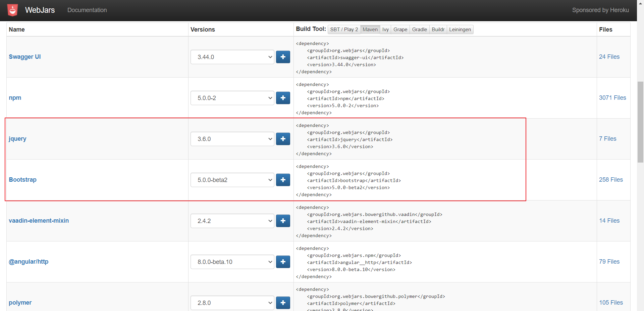Open Bootstrap version dropdown 5.0.0-beta2
Viewport: 644px width, 311px height.
click(x=232, y=180)
